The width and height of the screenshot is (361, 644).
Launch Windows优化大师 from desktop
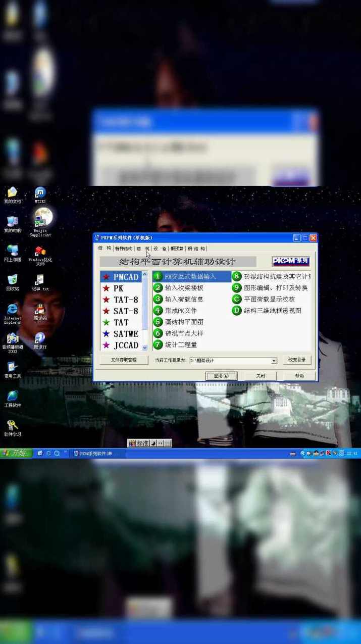[x=40, y=256]
